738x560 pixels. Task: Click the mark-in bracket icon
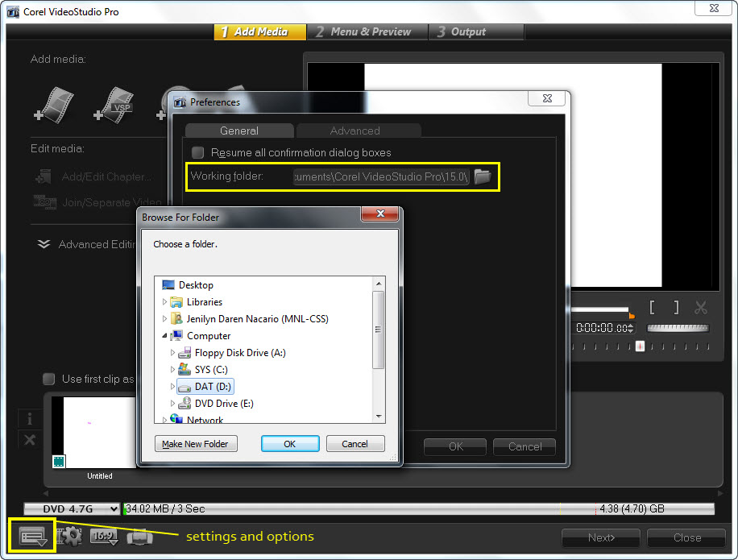coord(652,307)
